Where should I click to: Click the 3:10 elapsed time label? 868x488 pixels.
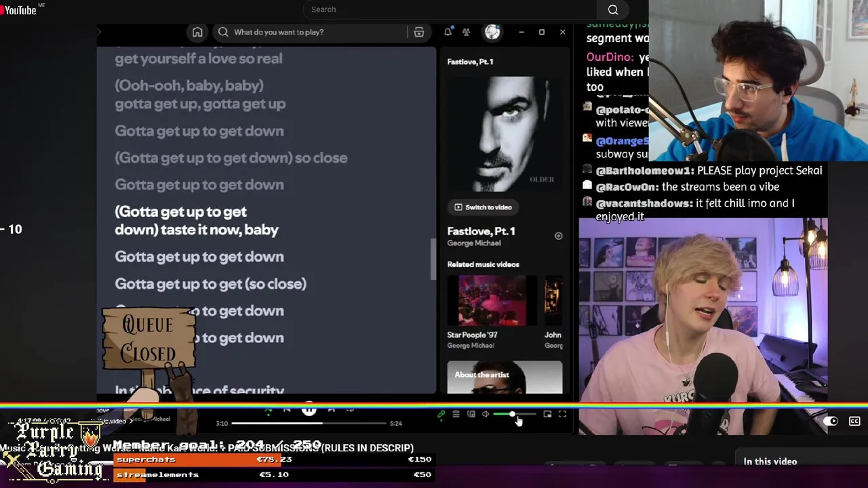(222, 424)
